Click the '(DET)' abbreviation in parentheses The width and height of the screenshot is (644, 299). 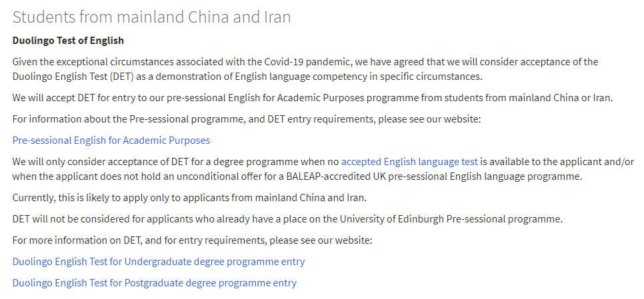(x=121, y=77)
